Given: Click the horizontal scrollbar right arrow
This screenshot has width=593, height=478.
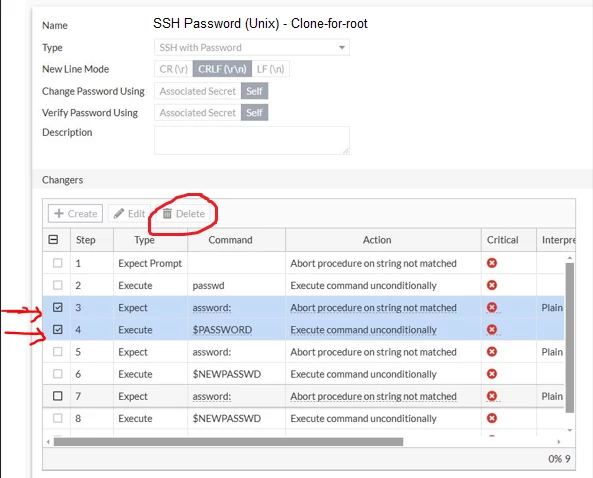Looking at the screenshot, I should (x=559, y=442).
